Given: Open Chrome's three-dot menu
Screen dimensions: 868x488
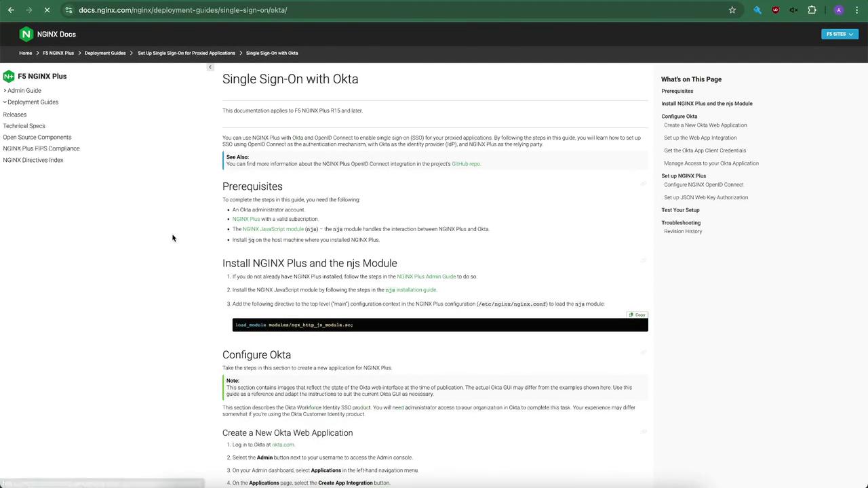Looking at the screenshot, I should point(857,10).
